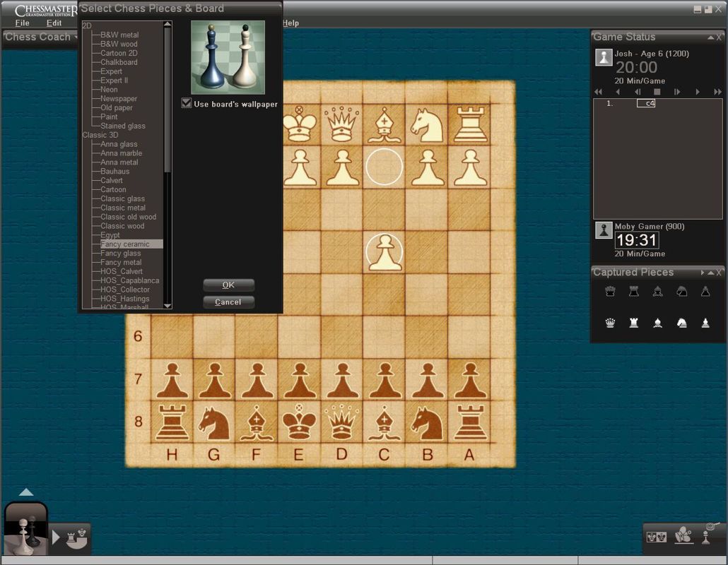Click OK to confirm chess set
The width and height of the screenshot is (728, 565).
[x=228, y=285]
